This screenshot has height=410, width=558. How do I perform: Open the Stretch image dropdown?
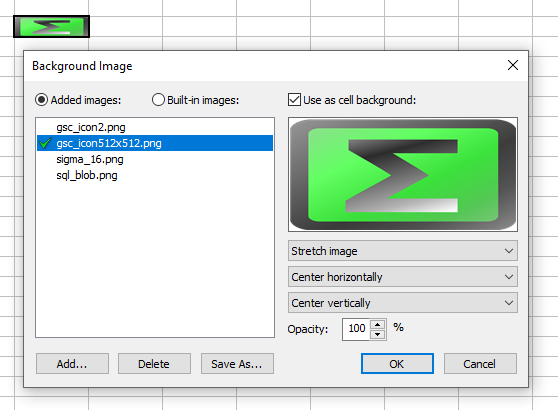pos(403,251)
